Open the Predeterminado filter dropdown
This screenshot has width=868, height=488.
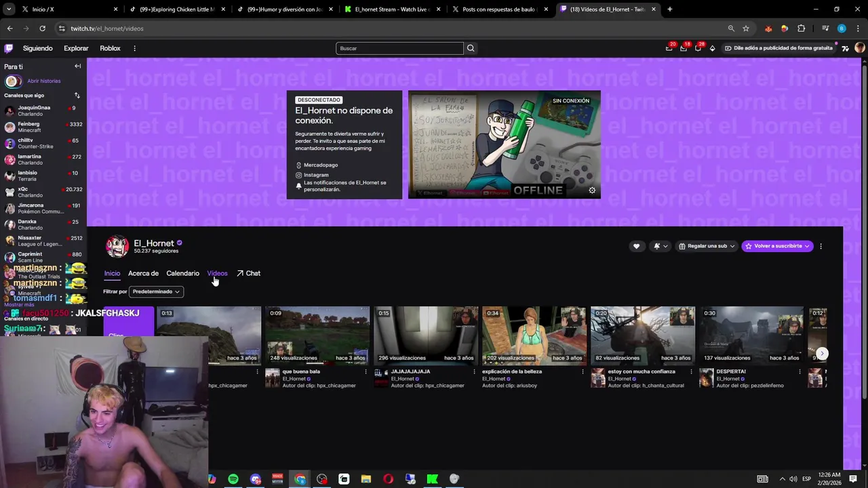pyautogui.click(x=156, y=291)
